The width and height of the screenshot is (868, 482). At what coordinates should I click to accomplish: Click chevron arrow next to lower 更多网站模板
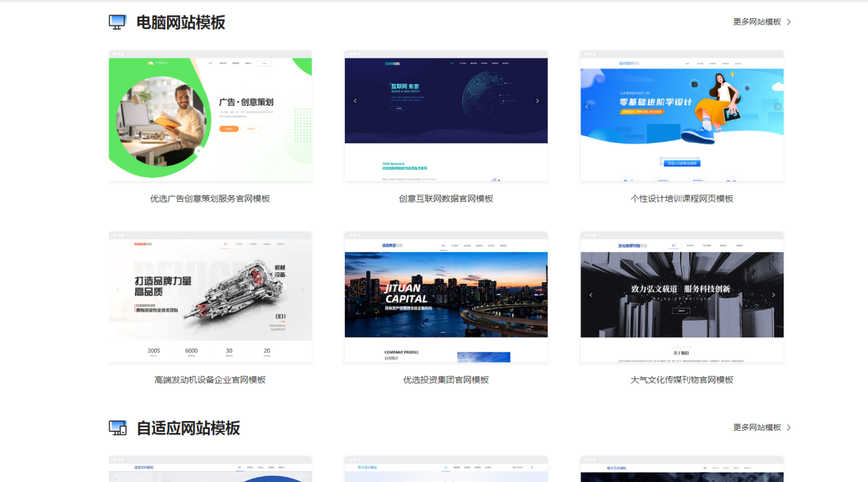[x=788, y=427]
